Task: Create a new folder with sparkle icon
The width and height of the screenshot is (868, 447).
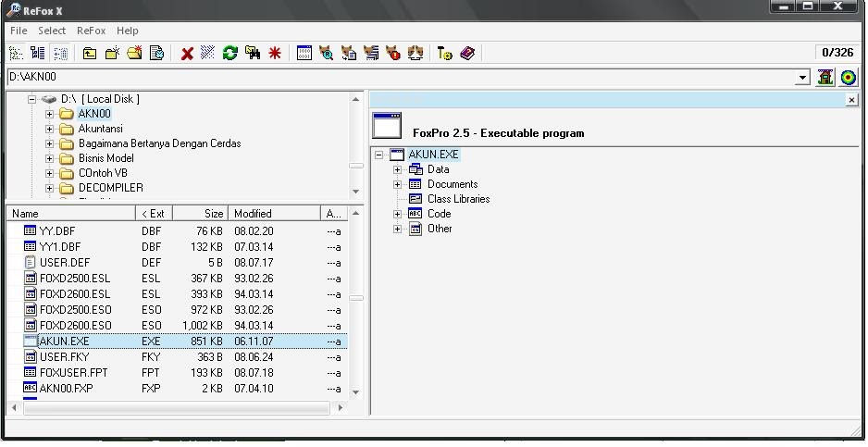Action: pos(112,53)
